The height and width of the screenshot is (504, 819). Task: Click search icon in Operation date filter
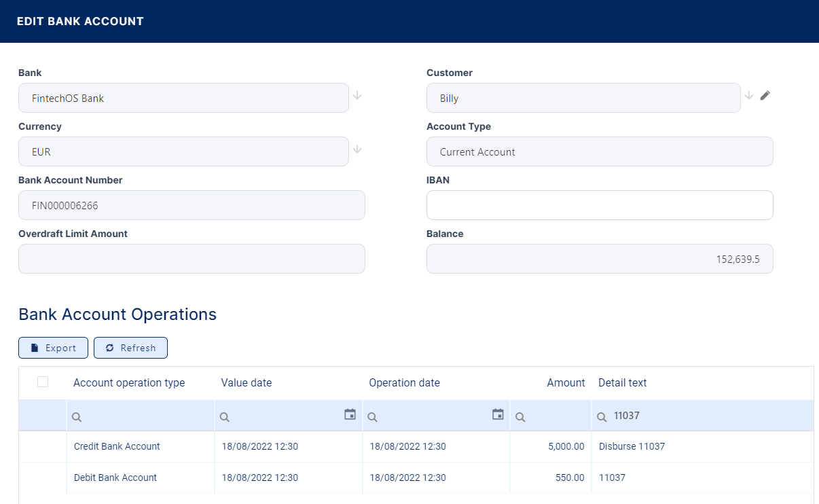click(373, 418)
